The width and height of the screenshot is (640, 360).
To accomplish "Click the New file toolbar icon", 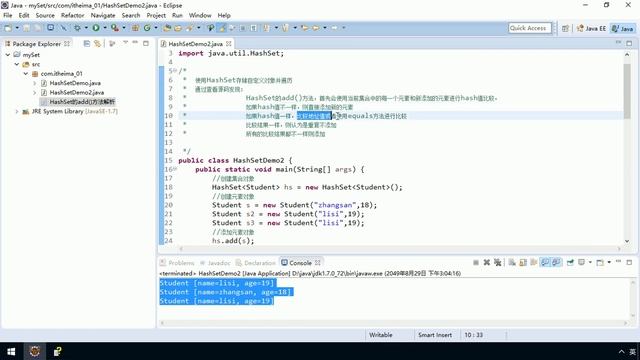I will (8, 28).
